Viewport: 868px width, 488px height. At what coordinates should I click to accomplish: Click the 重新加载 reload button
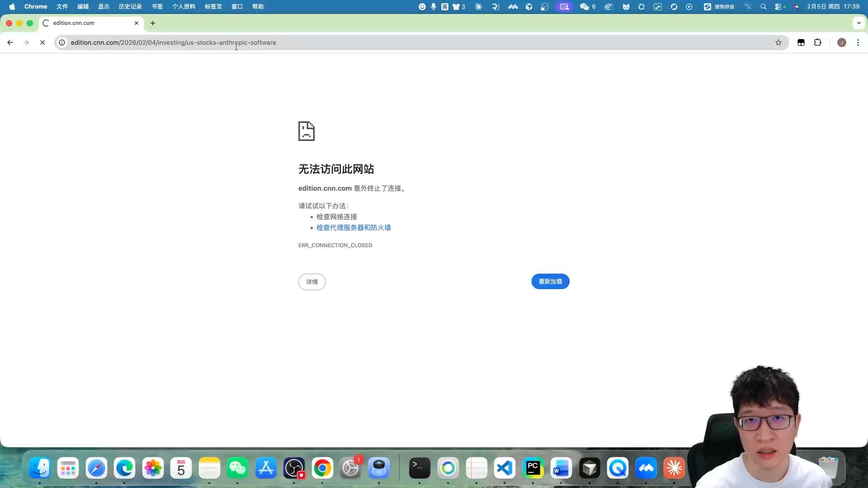click(550, 282)
